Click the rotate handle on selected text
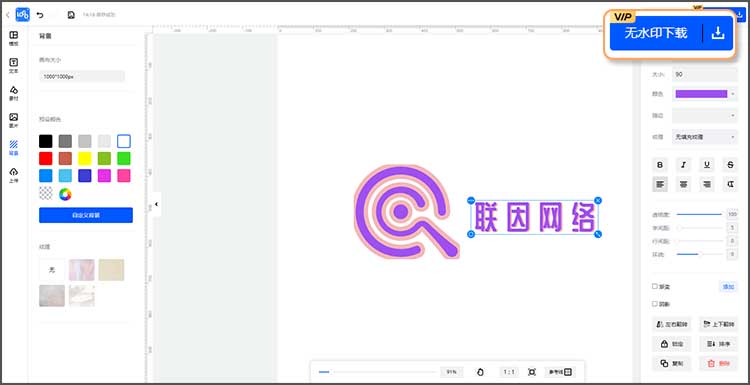 click(x=471, y=234)
